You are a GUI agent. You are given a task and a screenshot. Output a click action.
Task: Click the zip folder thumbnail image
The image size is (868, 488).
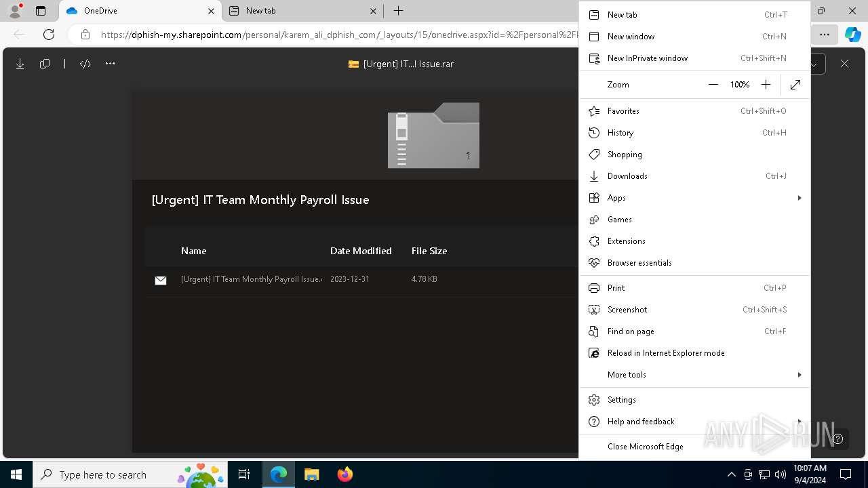433,136
